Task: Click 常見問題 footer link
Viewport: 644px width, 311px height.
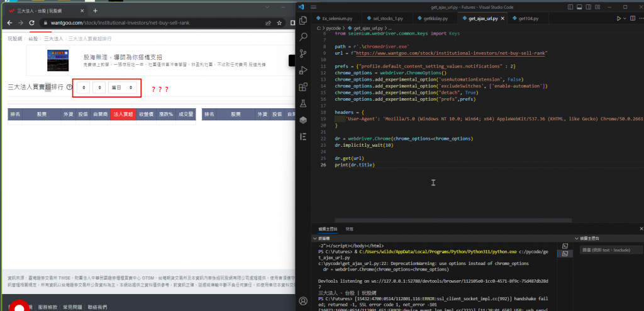Action: [x=72, y=307]
